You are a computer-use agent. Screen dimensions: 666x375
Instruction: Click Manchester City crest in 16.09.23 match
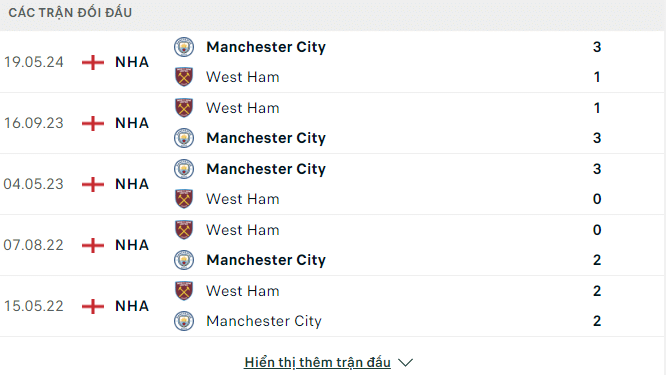[x=184, y=138]
